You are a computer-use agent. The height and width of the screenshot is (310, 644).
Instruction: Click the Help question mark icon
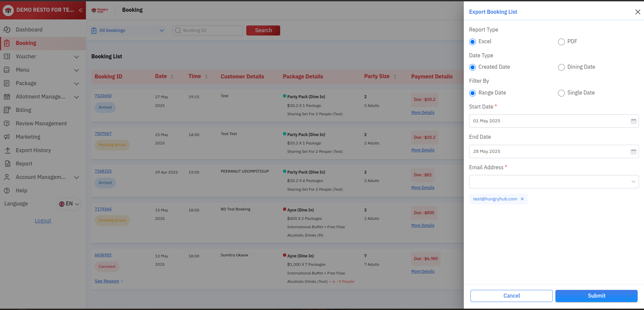tap(7, 190)
